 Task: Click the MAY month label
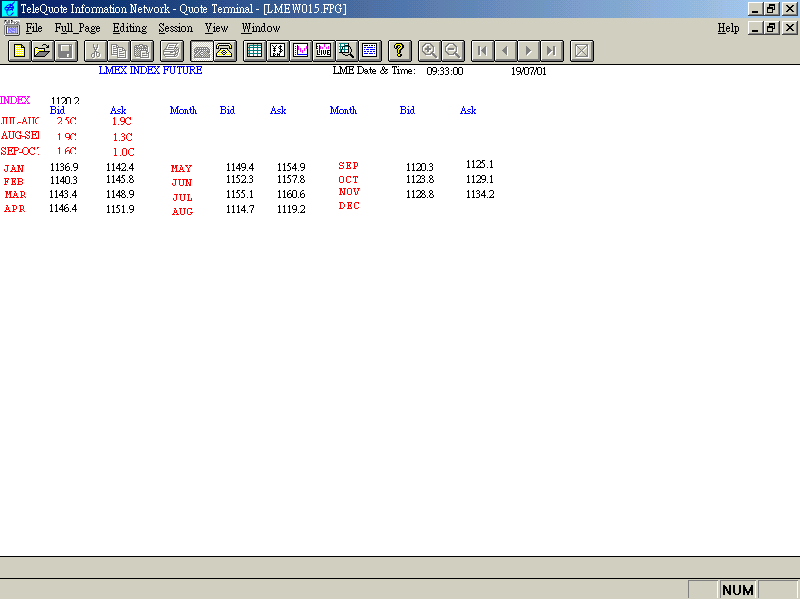[181, 168]
